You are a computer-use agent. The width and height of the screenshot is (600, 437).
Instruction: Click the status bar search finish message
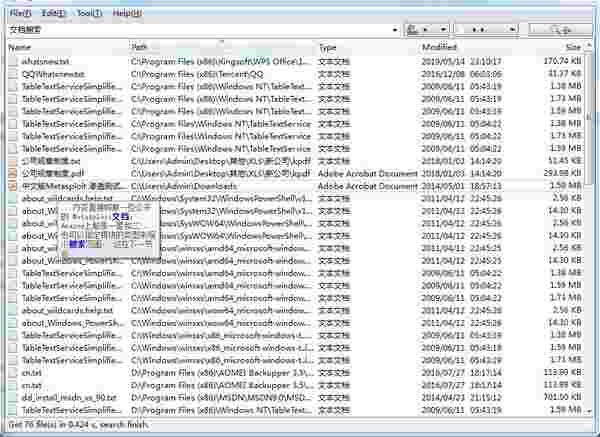point(78,424)
